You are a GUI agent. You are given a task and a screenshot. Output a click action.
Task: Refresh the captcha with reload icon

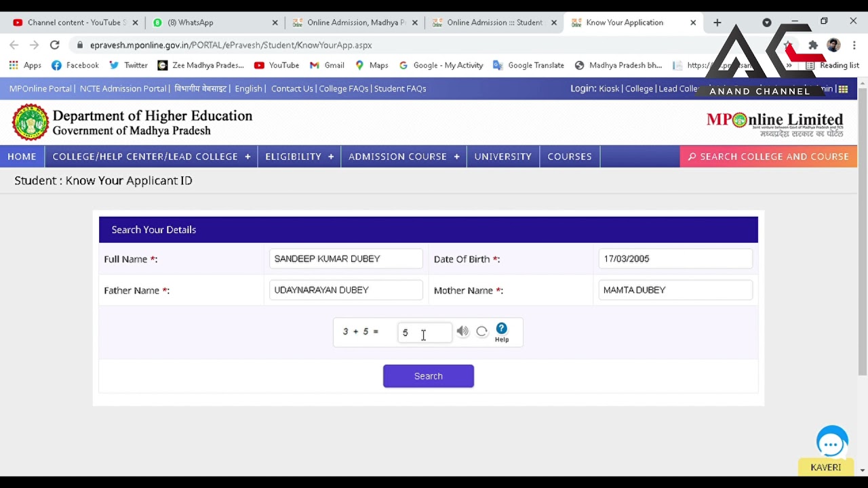(481, 331)
